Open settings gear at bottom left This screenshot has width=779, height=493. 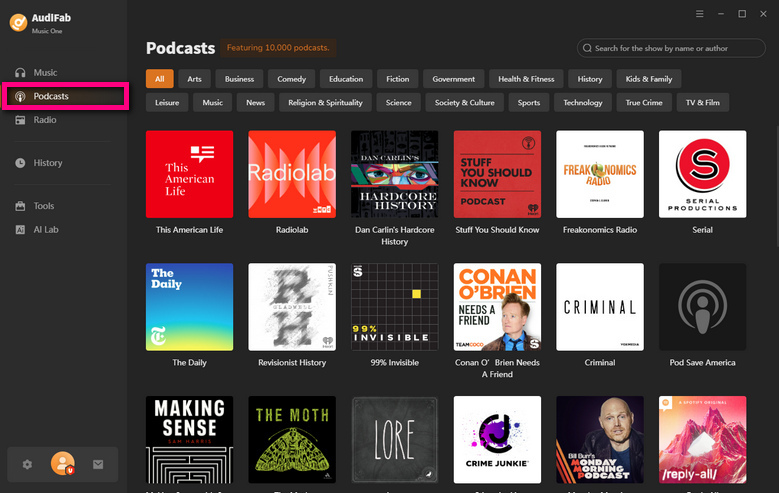click(27, 464)
